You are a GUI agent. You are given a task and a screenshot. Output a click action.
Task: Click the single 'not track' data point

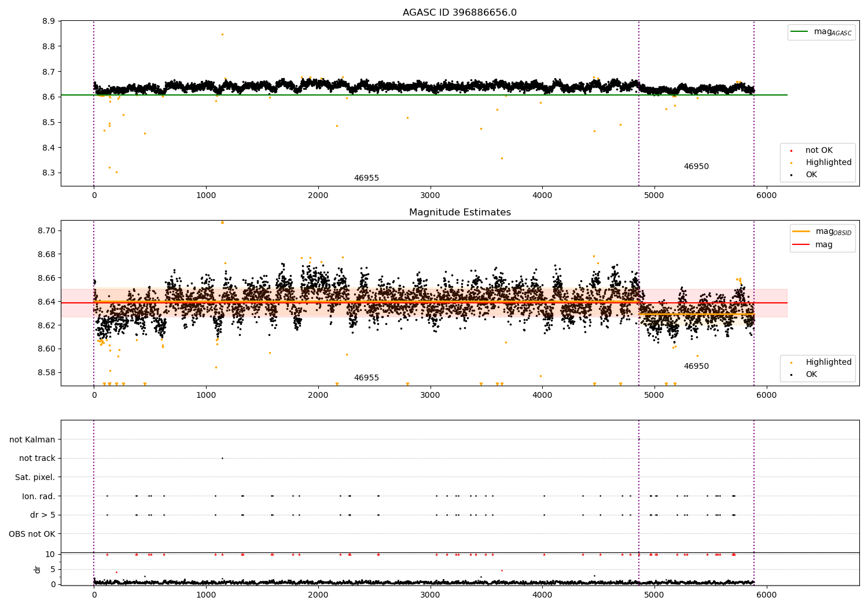(x=222, y=459)
